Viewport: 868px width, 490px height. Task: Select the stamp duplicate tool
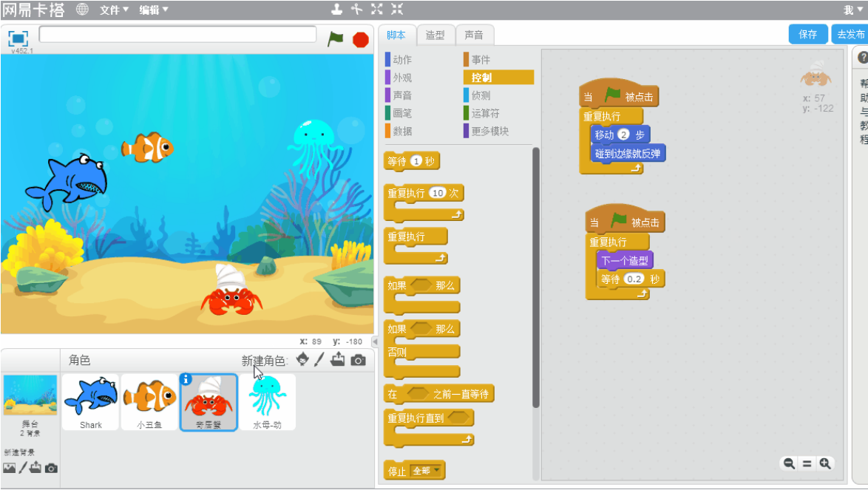pos(337,10)
